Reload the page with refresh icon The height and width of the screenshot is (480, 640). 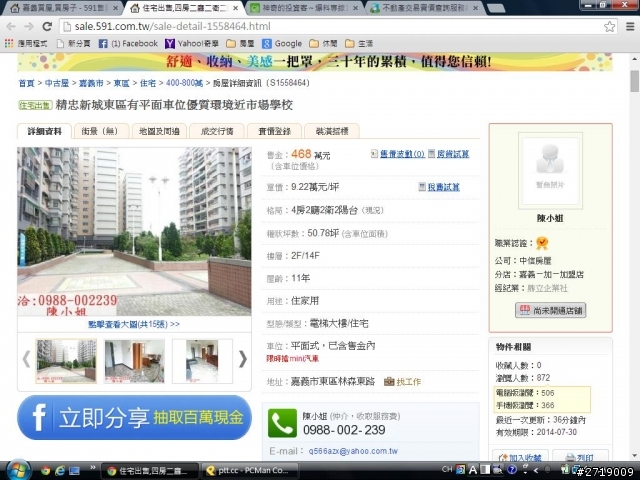pos(47,27)
